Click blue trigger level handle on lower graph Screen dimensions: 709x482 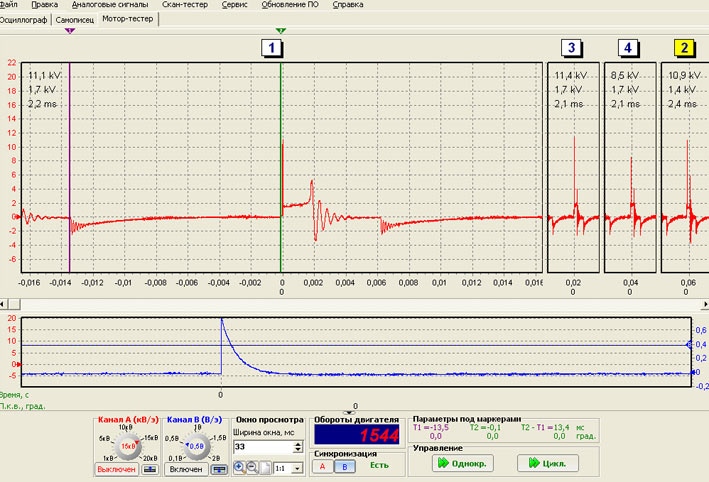pos(690,345)
